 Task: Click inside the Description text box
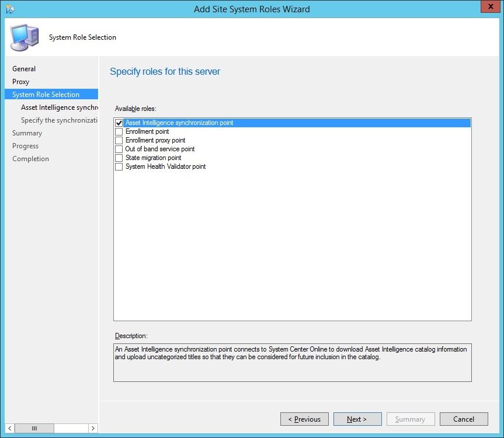(x=293, y=363)
